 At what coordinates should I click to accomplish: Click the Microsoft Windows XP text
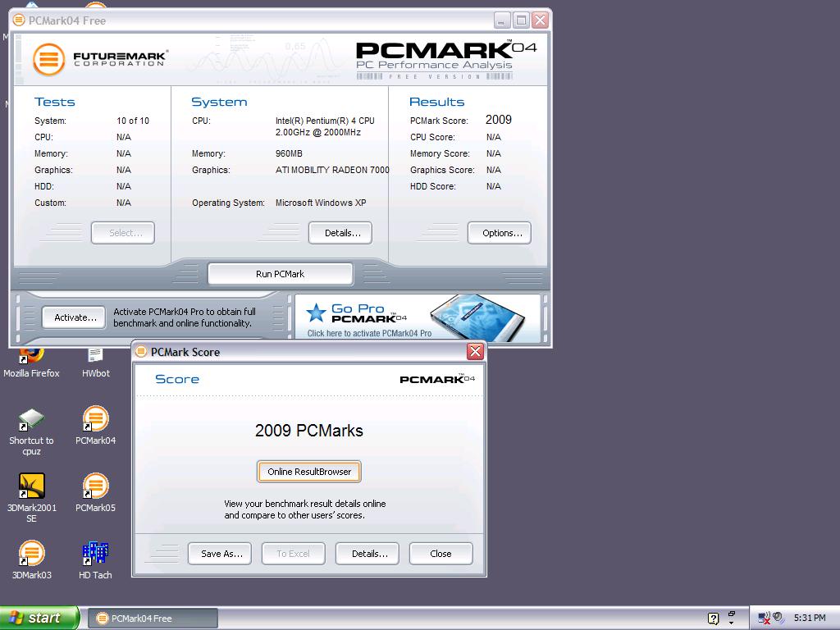click(x=321, y=203)
